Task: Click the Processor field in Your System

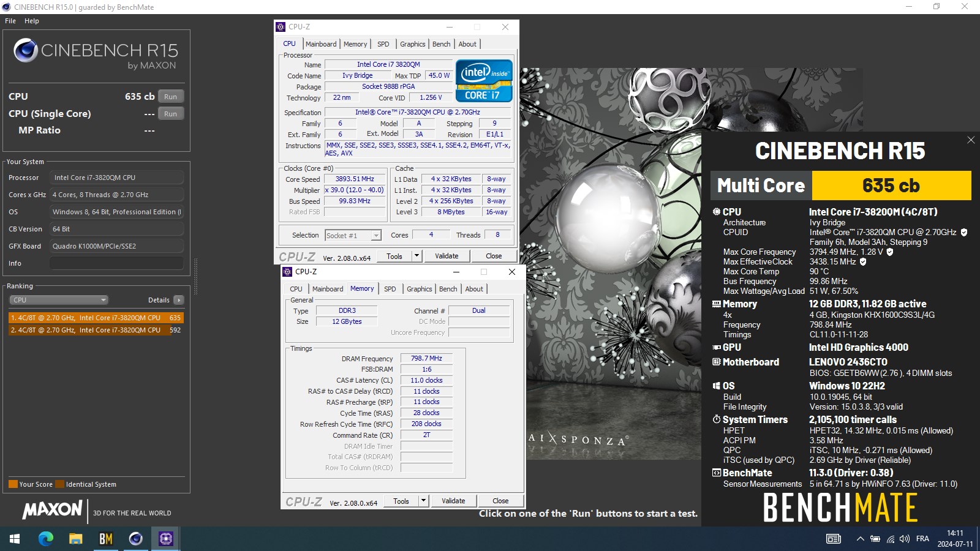Action: pyautogui.click(x=116, y=178)
